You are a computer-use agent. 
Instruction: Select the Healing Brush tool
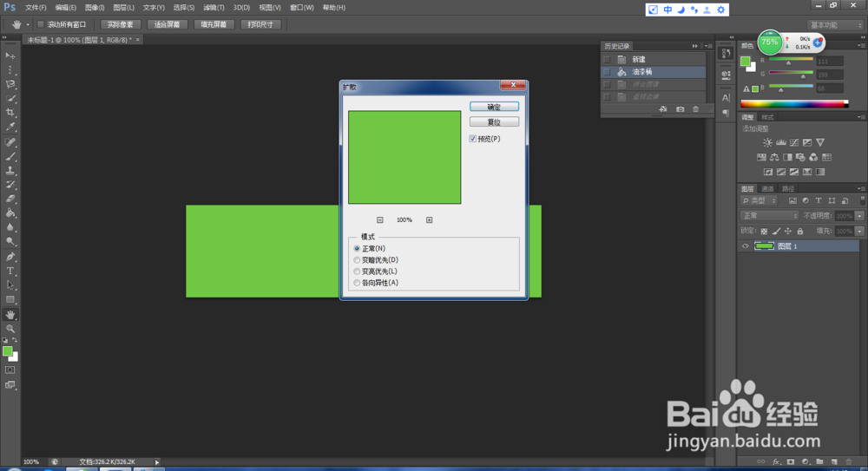[10, 142]
